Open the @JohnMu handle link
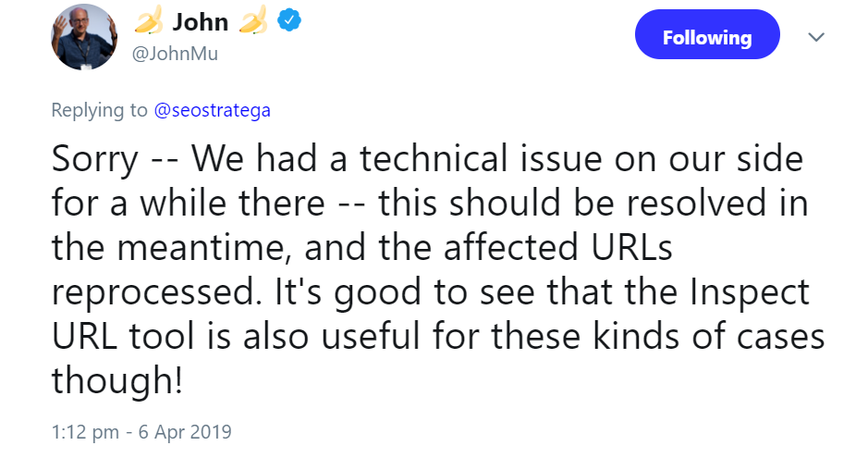The width and height of the screenshot is (868, 458). point(176,53)
